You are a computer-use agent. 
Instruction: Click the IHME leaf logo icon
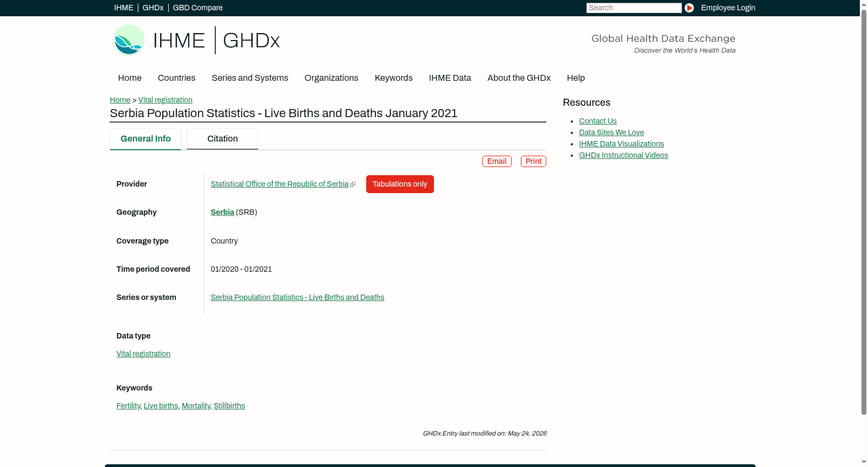(x=129, y=40)
